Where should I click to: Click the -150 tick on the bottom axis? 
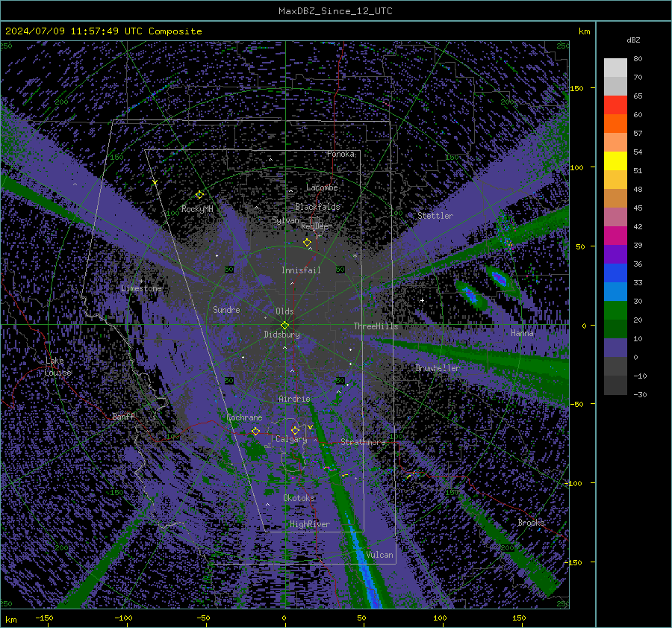(x=44, y=618)
